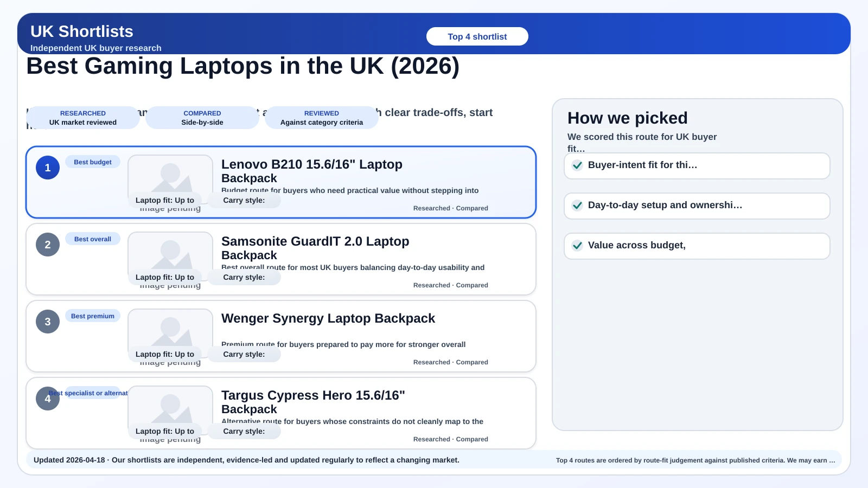
Task: Open Targus Cypress Hero 15.6/16" Backpack title
Action: 313,402
